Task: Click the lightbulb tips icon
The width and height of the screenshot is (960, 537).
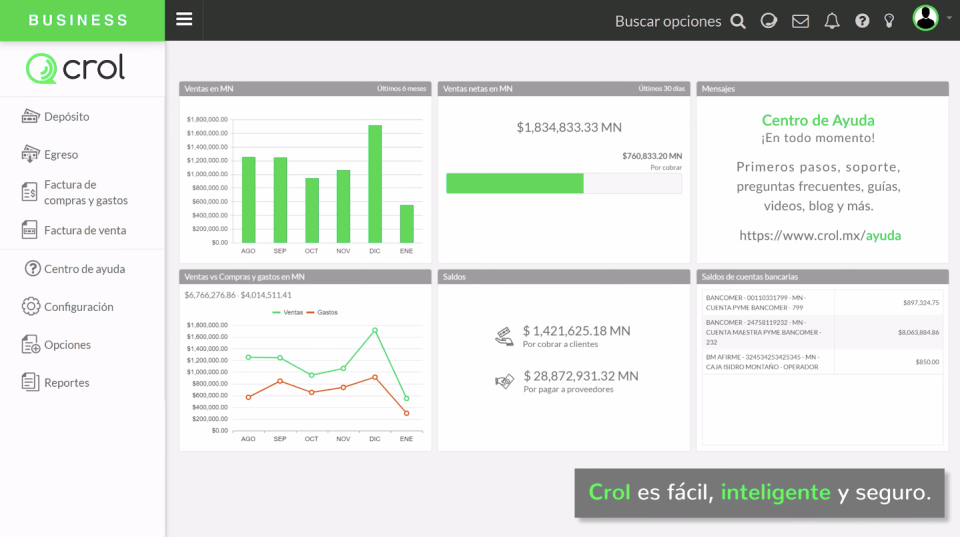Action: pyautogui.click(x=889, y=21)
